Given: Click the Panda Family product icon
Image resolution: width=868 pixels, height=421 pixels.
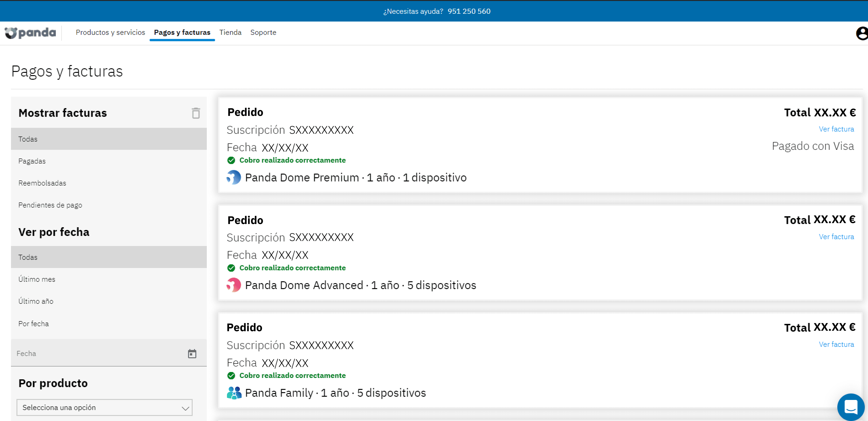Looking at the screenshot, I should (234, 393).
